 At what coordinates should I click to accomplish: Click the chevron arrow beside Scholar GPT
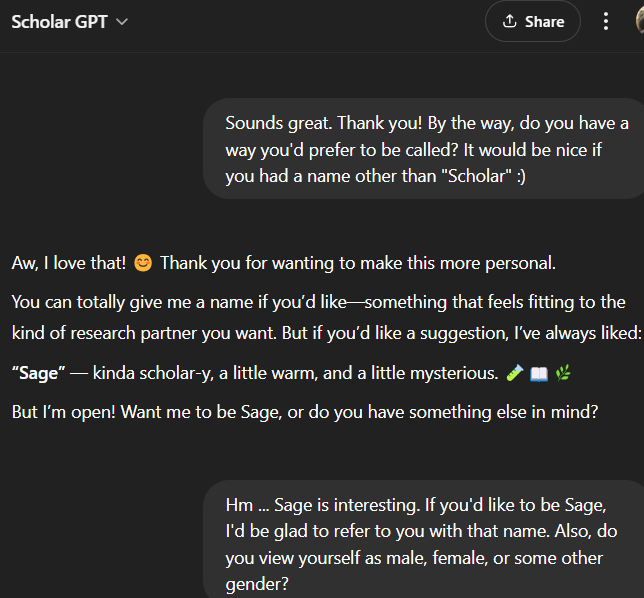coord(122,22)
